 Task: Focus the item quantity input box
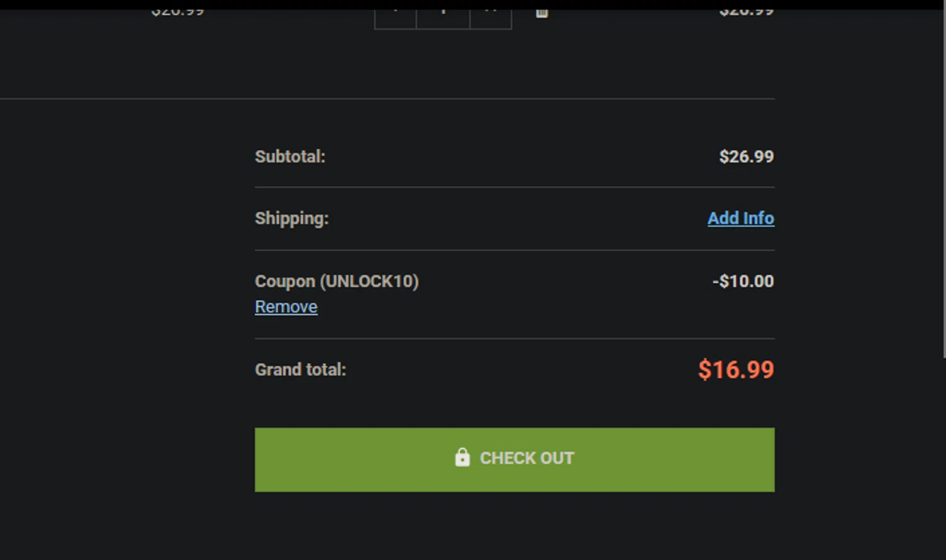(443, 18)
